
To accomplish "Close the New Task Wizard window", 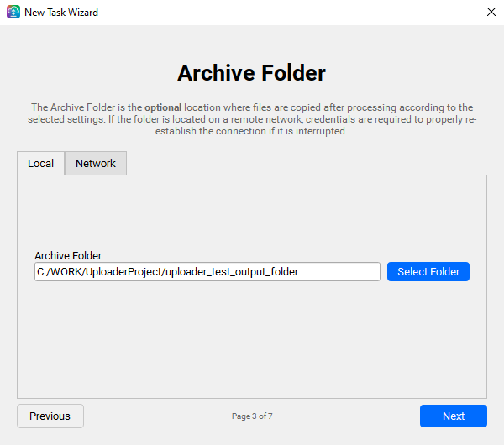I will [x=491, y=13].
